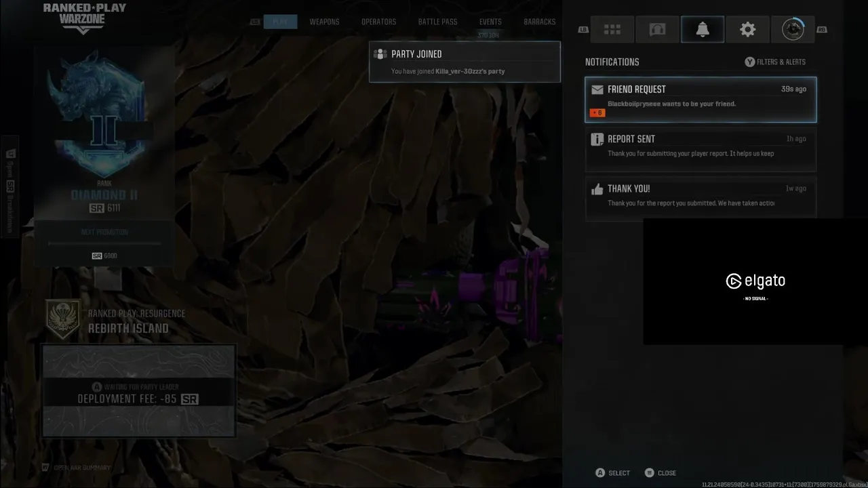Screen dimensions: 868x488
Task: Click the SR 6111 rating value
Action: point(105,208)
